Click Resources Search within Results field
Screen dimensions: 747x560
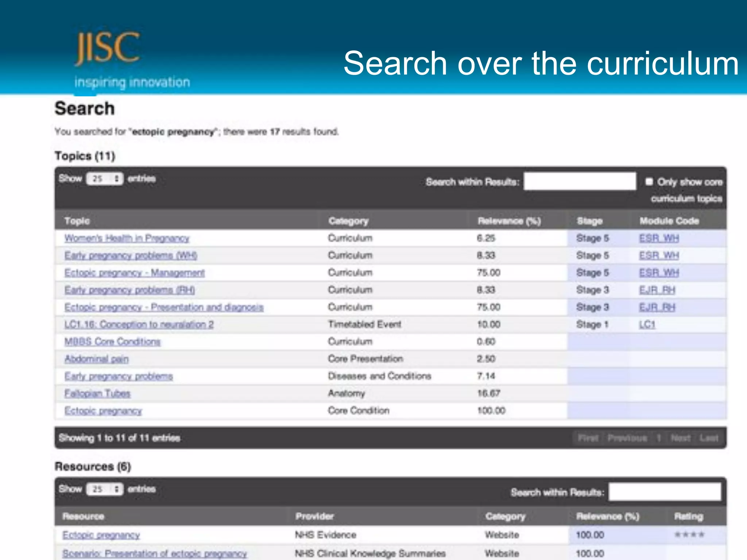pos(665,492)
